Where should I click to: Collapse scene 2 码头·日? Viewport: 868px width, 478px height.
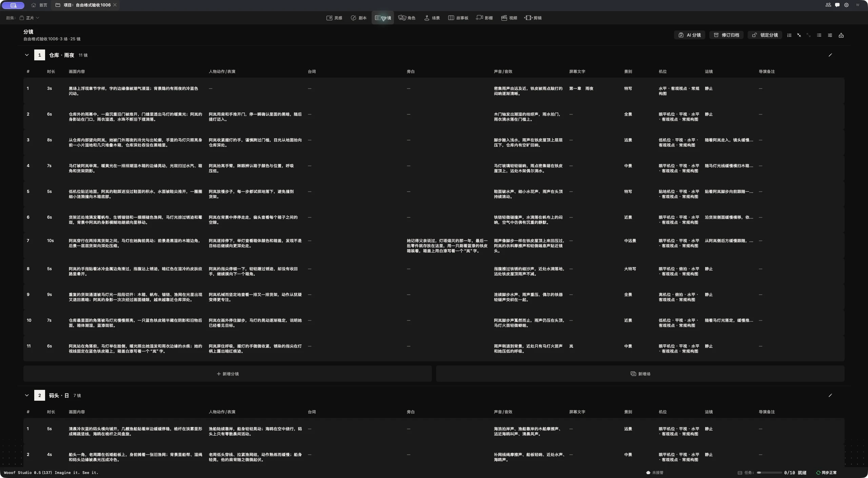pyautogui.click(x=27, y=395)
